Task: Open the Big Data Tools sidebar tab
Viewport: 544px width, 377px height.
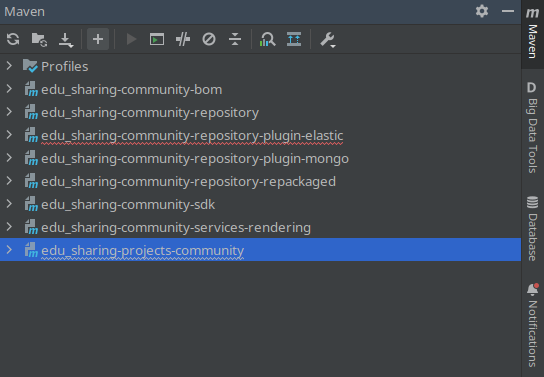Action: click(x=533, y=127)
